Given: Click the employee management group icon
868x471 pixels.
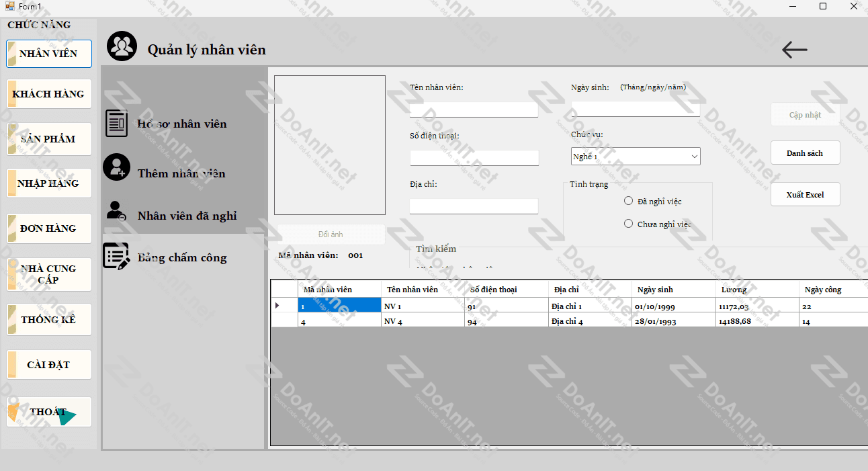Looking at the screenshot, I should [x=122, y=46].
